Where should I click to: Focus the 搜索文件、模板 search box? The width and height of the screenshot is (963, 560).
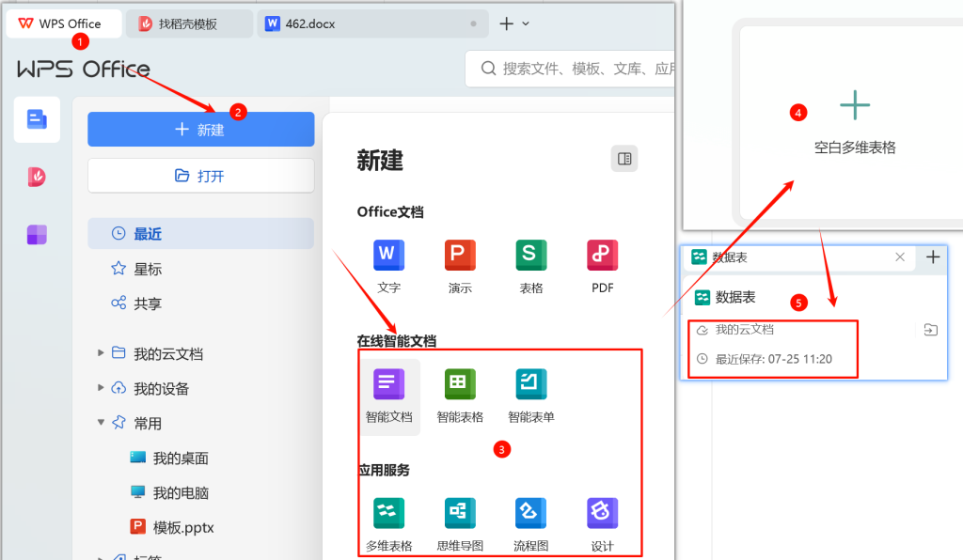pyautogui.click(x=570, y=69)
